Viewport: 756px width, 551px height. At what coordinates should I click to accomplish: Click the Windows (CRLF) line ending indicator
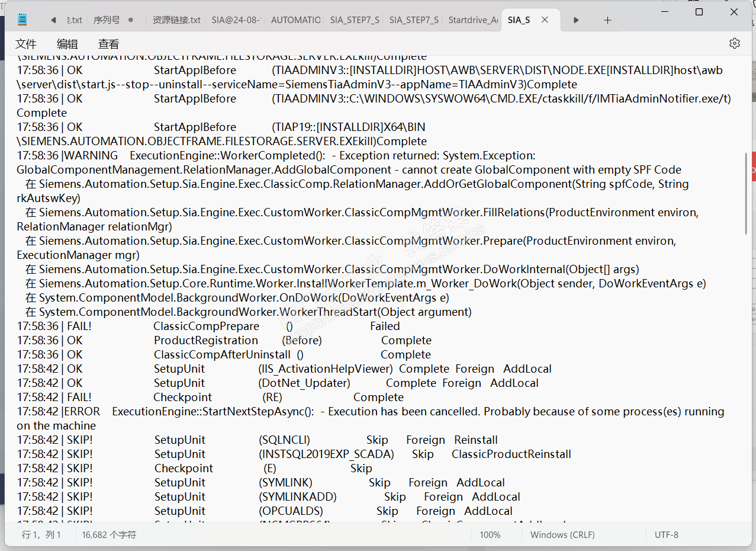pos(562,535)
